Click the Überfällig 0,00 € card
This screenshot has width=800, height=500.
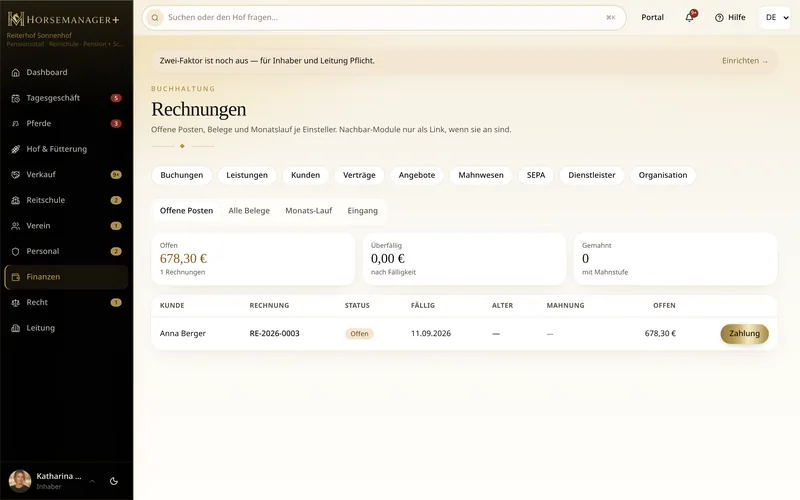464,259
